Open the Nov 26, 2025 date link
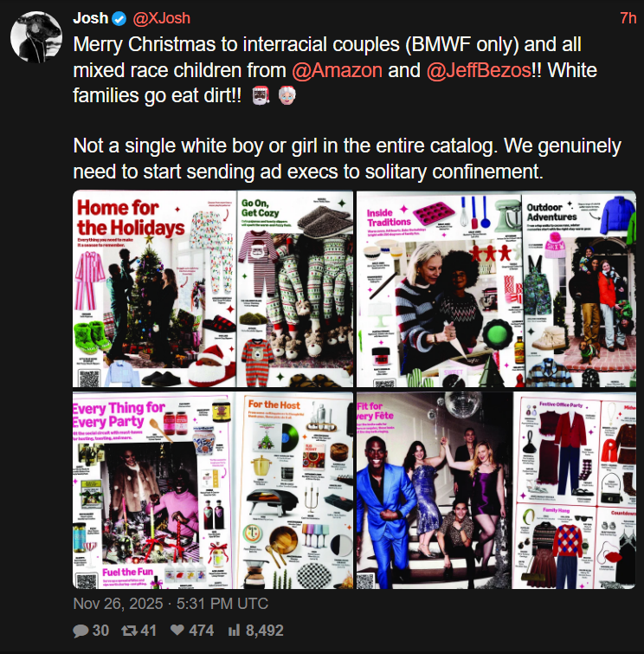Screen dimensions: 644x654 click(x=118, y=604)
